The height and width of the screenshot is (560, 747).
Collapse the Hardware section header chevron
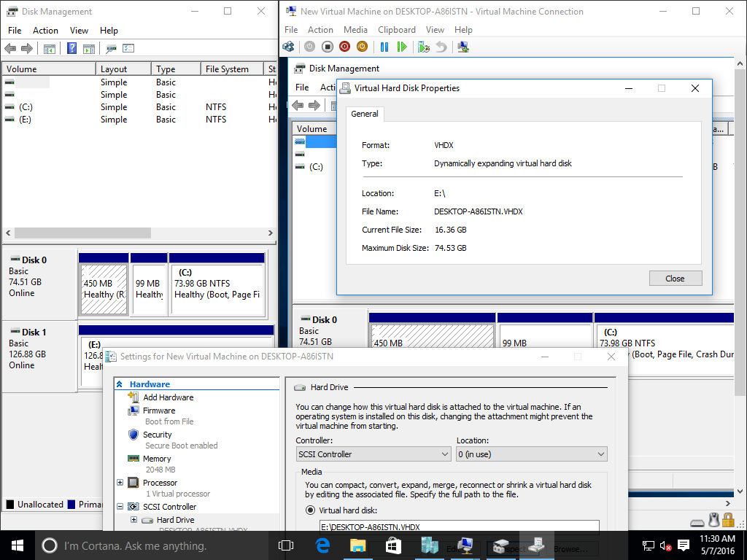[120, 384]
